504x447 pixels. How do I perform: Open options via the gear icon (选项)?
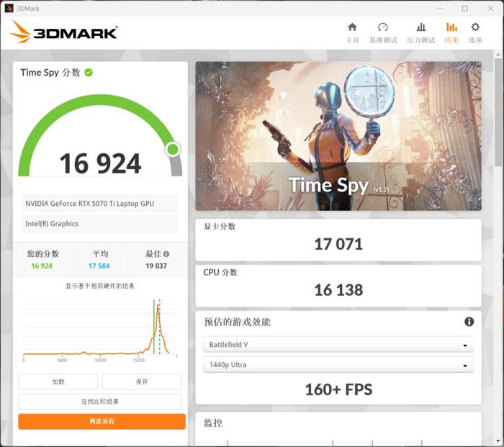click(475, 27)
